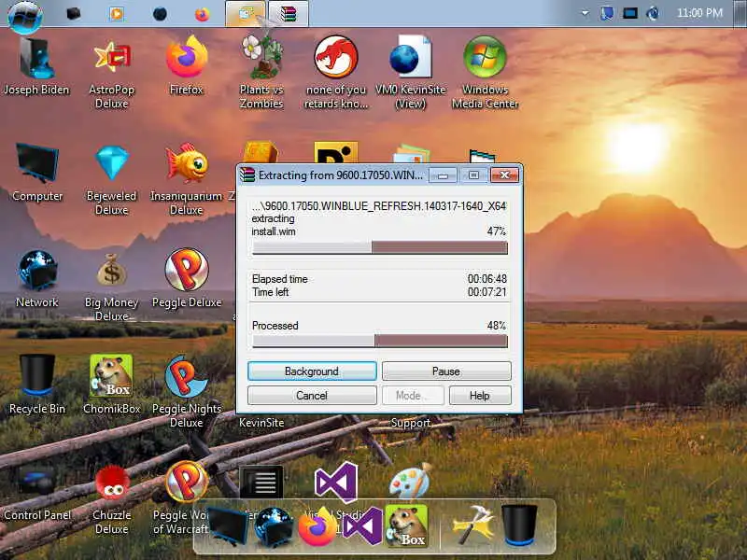Click the media player icon in the taskbar
The image size is (747, 560).
coord(116,14)
